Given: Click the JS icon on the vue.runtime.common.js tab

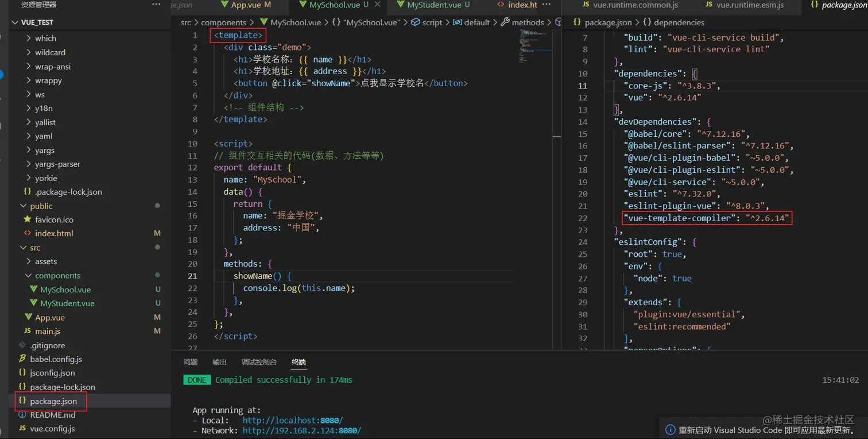Looking at the screenshot, I should coord(586,5).
